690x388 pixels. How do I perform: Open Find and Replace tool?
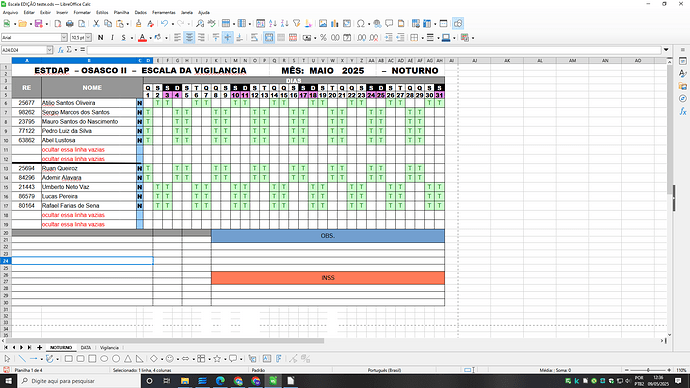point(200,24)
